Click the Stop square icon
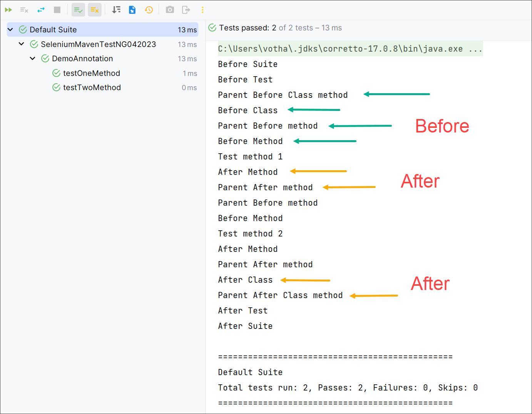 [x=57, y=10]
